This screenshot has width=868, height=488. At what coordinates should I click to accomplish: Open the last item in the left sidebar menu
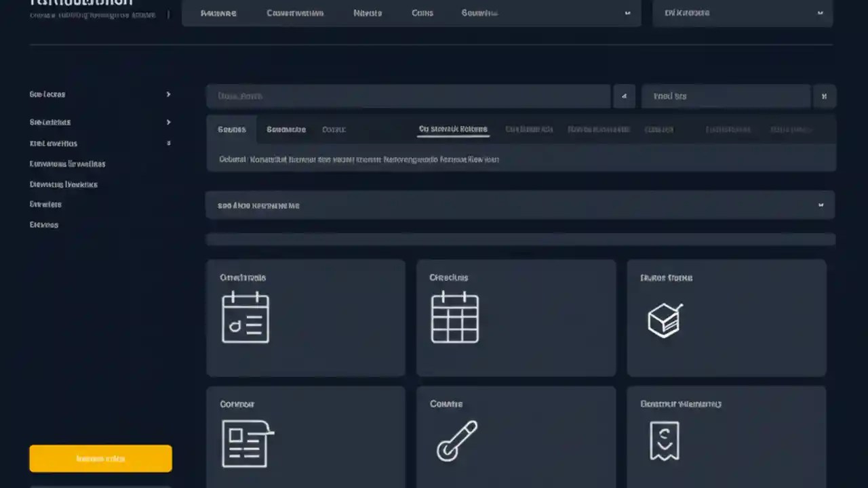[x=43, y=224]
